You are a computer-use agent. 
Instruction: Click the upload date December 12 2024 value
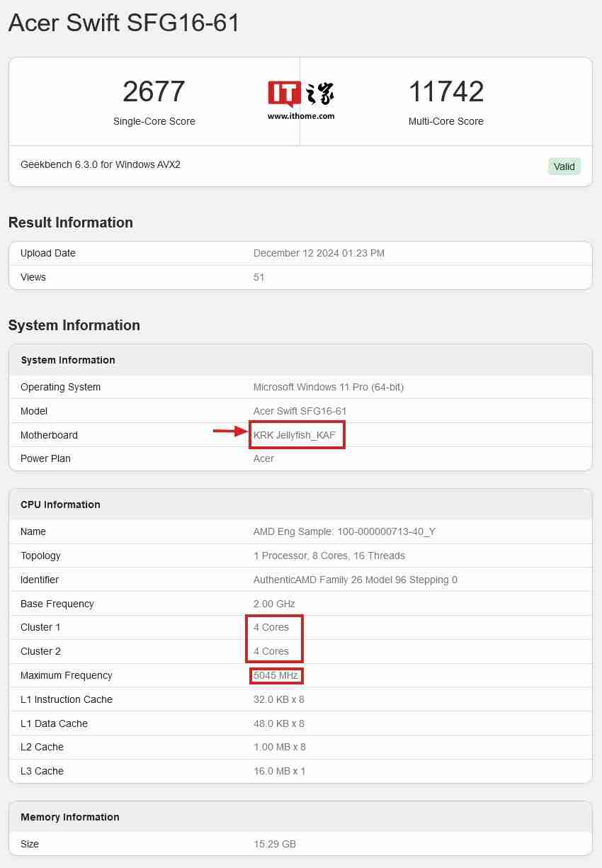[319, 253]
